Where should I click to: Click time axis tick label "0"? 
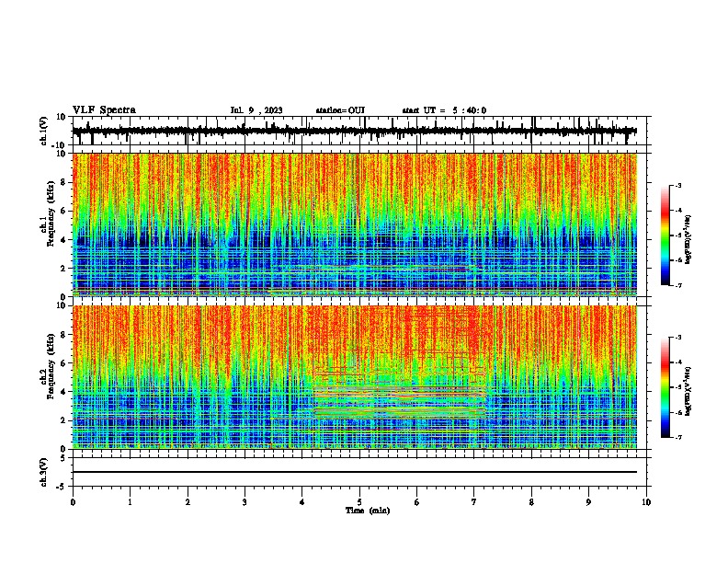point(73,502)
